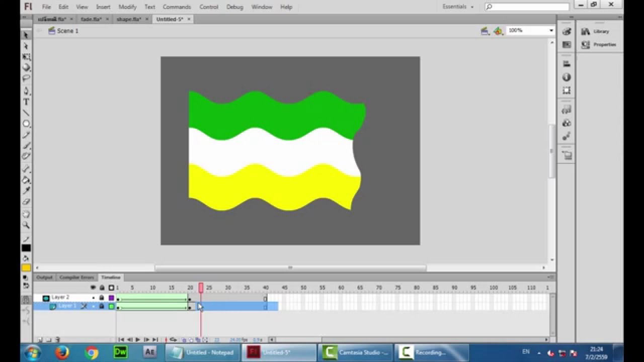This screenshot has width=644, height=362.
Task: Open the Commands menu
Action: point(177,7)
